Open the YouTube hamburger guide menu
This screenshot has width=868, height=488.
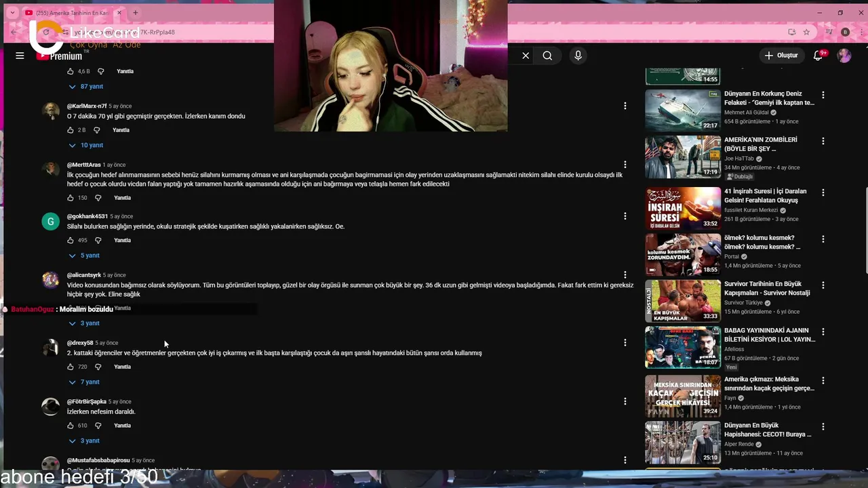(x=20, y=56)
